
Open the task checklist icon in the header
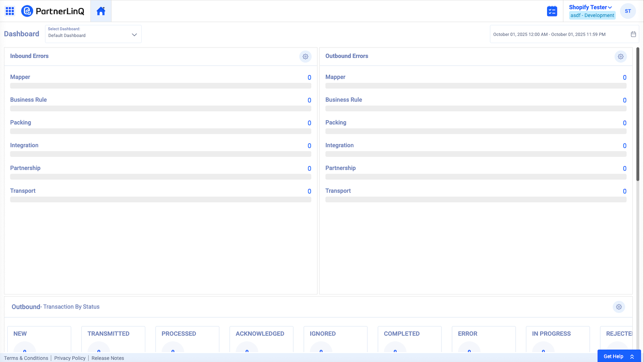coord(552,11)
